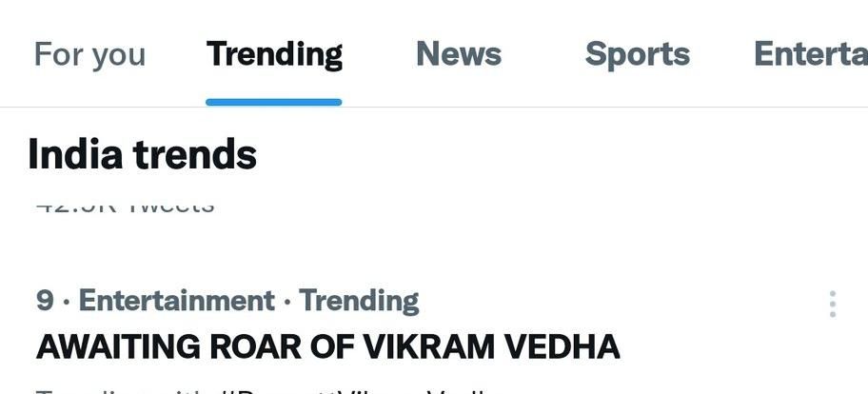Viewport: 868px width, 394px height.
Task: Go to the Sports tab
Action: 637,54
